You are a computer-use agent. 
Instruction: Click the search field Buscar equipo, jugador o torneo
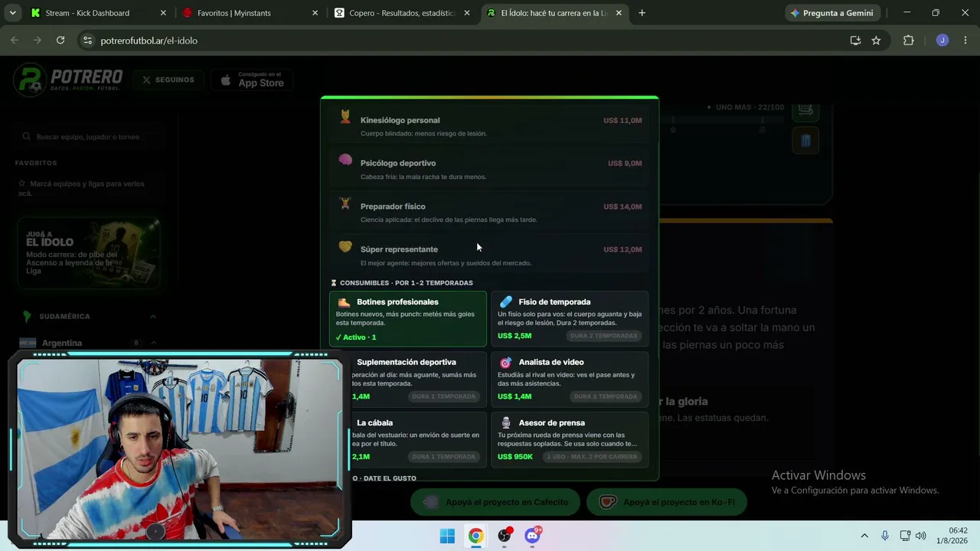tap(89, 137)
